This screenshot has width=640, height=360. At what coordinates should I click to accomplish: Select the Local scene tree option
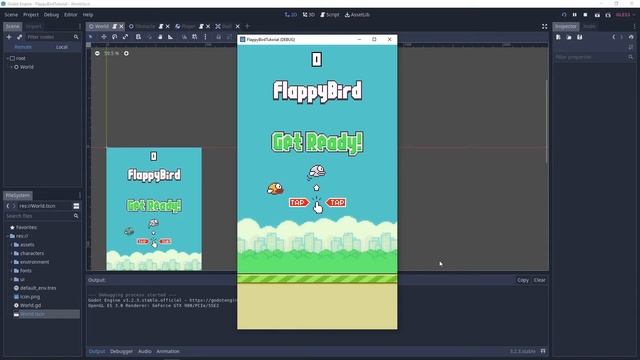pyautogui.click(x=62, y=47)
